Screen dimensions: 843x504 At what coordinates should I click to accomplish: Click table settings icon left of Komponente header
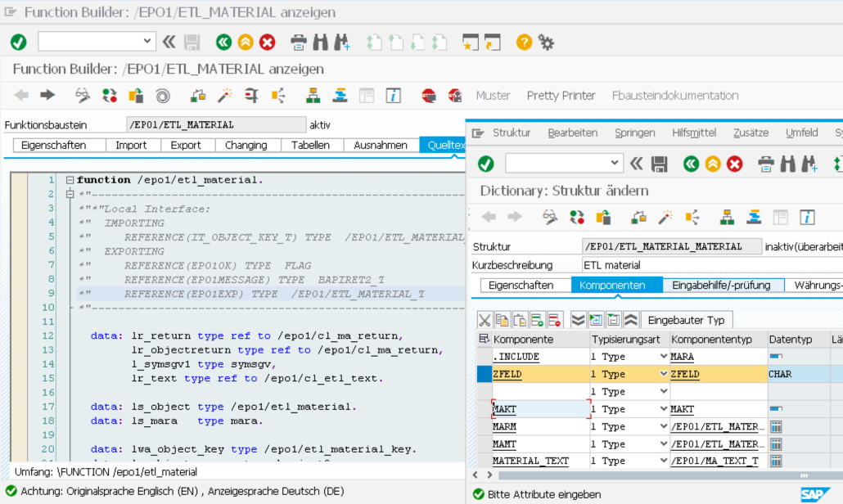point(484,339)
